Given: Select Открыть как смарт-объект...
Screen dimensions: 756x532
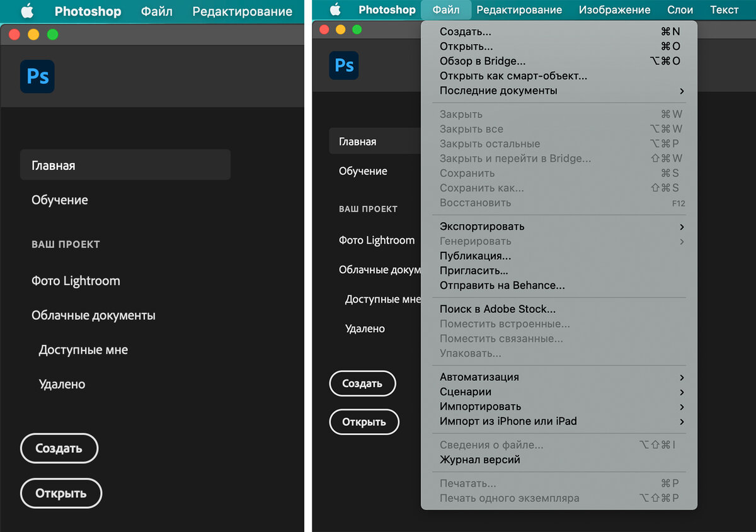Looking at the screenshot, I should click(559, 76).
